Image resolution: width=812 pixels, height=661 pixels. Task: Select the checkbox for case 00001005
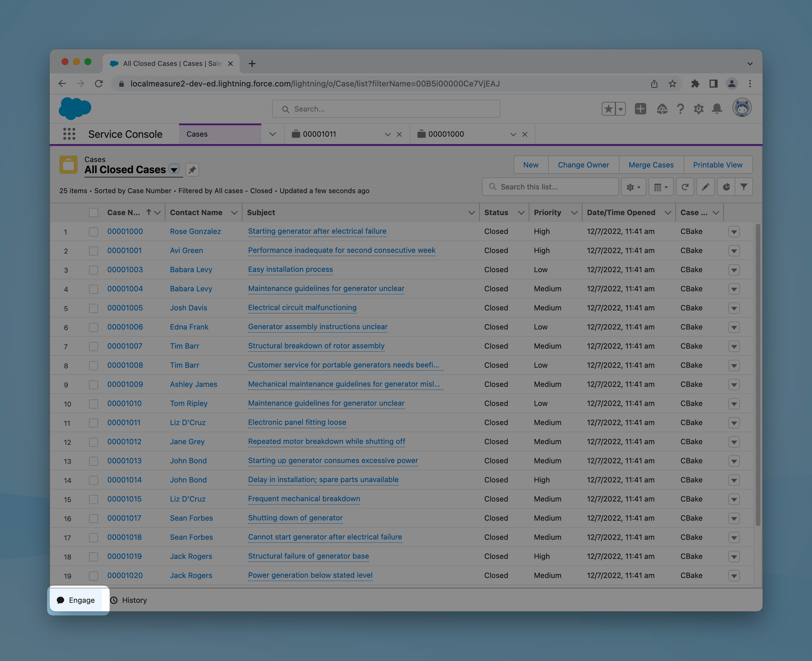tap(93, 308)
